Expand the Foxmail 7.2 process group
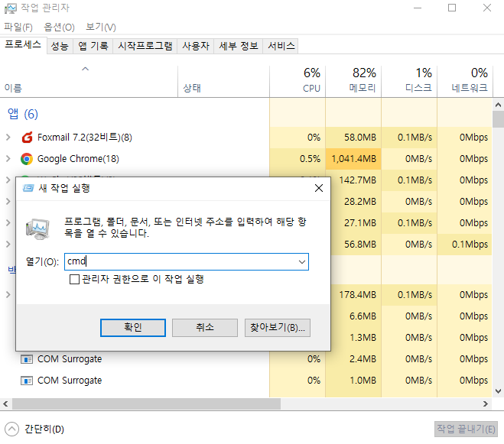Screen dimensions: 504x444 [8, 138]
